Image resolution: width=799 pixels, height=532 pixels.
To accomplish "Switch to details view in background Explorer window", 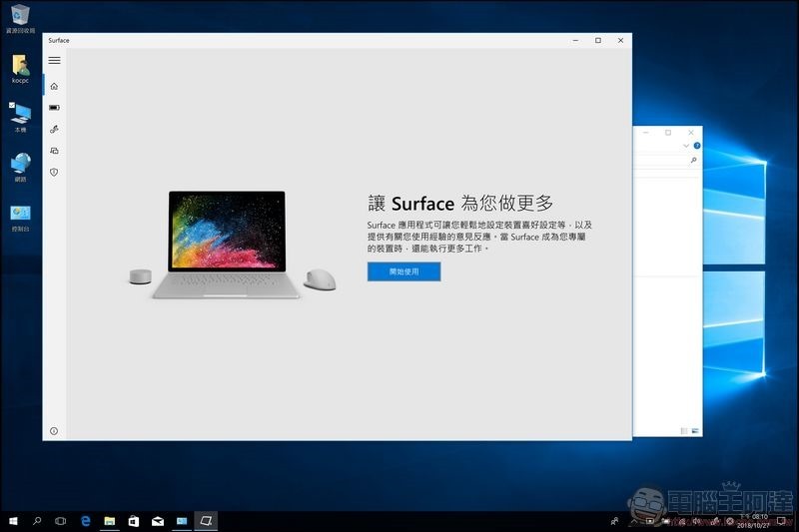I will pyautogui.click(x=684, y=431).
